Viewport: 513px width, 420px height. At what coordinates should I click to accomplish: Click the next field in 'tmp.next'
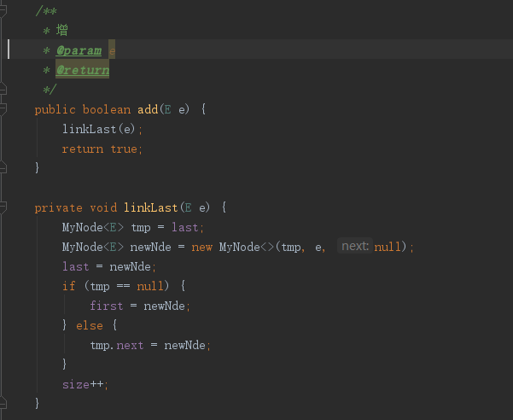pos(130,345)
